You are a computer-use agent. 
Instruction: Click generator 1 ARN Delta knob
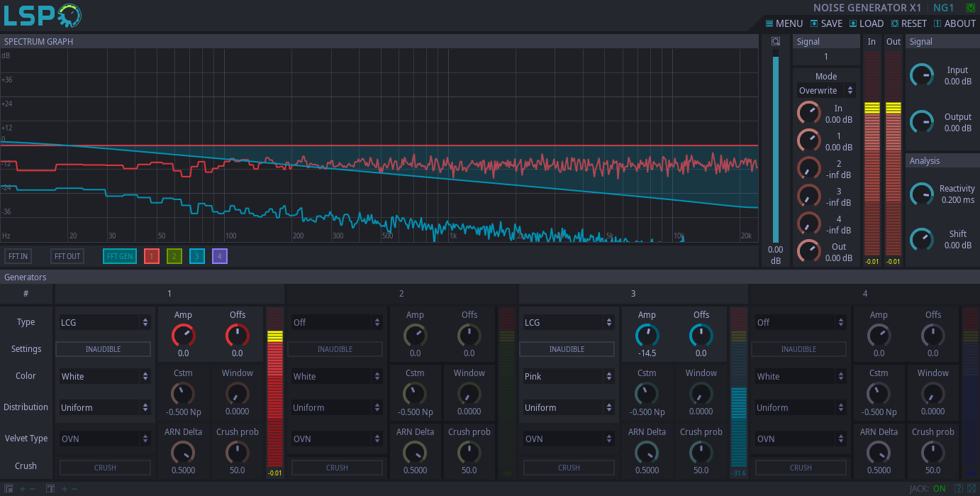coord(183,452)
